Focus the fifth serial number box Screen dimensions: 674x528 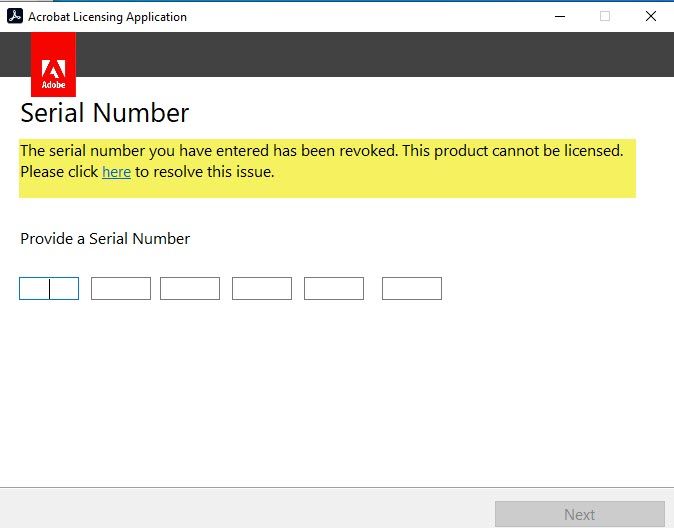[334, 289]
